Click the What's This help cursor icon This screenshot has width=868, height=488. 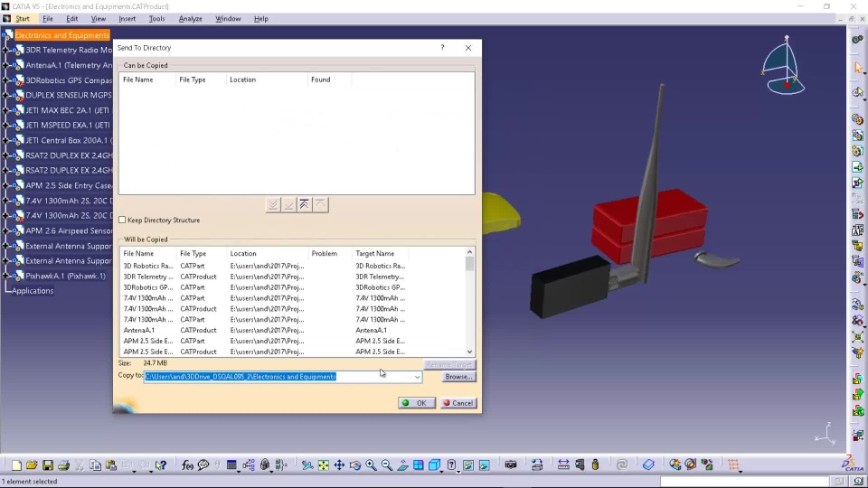[x=161, y=465]
